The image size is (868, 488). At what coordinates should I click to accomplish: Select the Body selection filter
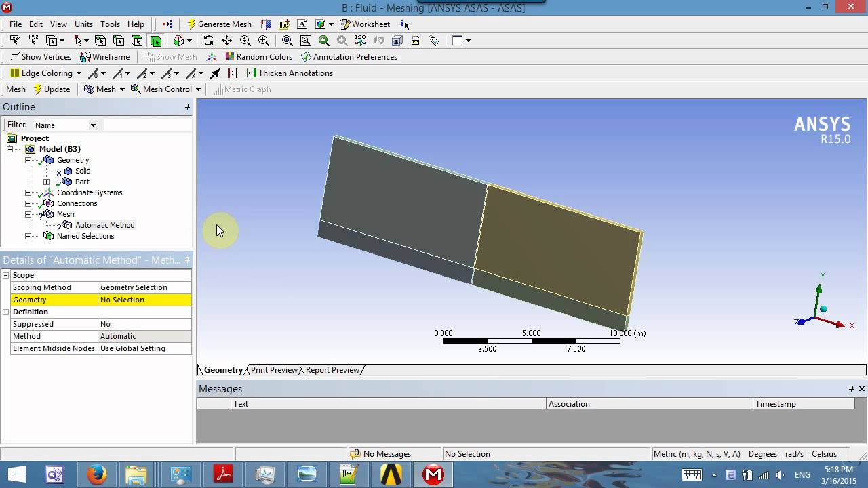tap(156, 41)
